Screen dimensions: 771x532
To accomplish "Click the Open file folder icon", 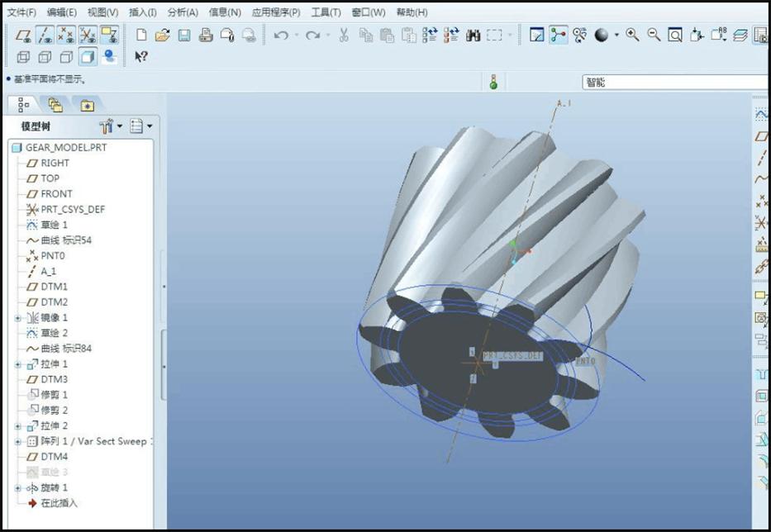I will click(163, 35).
